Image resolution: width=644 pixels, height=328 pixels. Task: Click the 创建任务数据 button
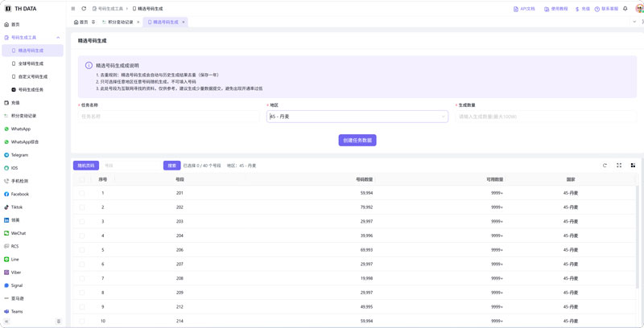pos(357,140)
